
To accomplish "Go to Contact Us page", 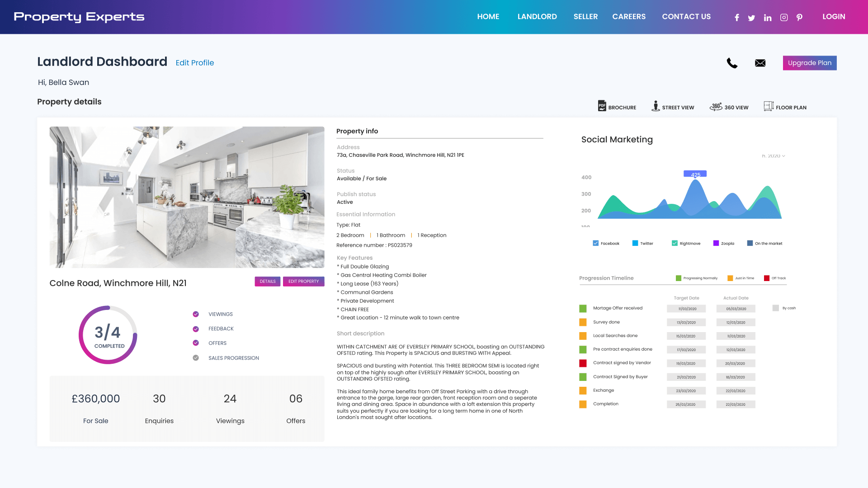I will coord(686,17).
